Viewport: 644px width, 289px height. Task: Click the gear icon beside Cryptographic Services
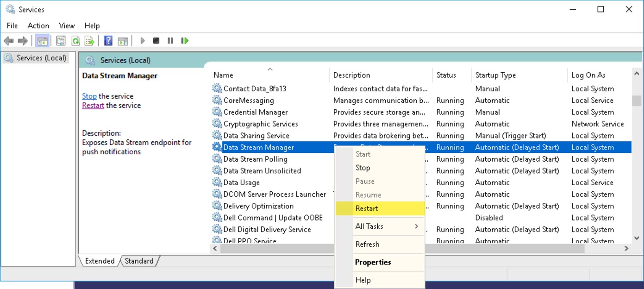pos(217,124)
